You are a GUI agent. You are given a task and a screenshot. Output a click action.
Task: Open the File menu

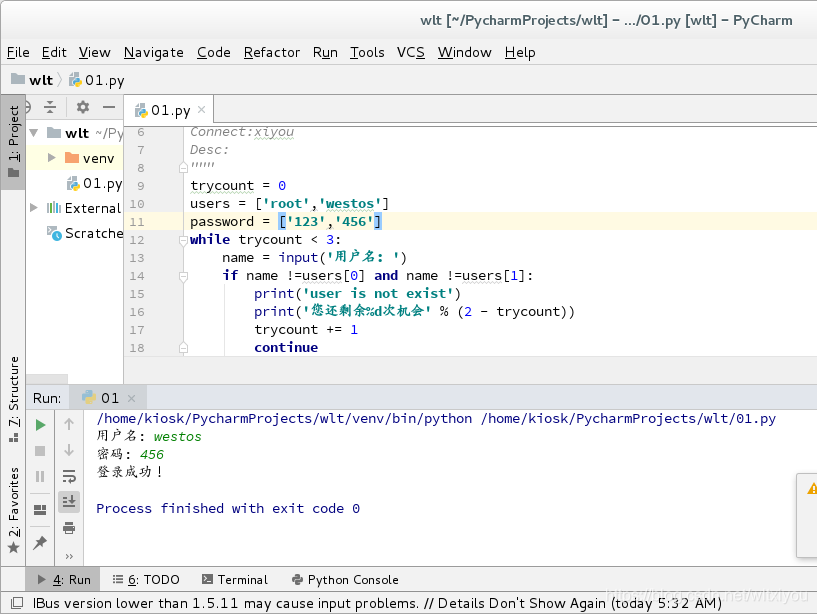(18, 52)
